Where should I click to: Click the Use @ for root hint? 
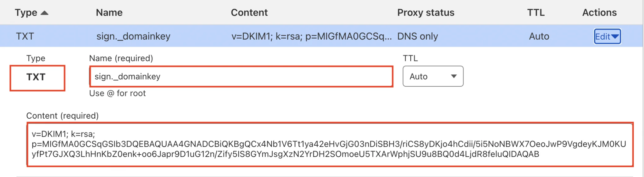(x=118, y=93)
